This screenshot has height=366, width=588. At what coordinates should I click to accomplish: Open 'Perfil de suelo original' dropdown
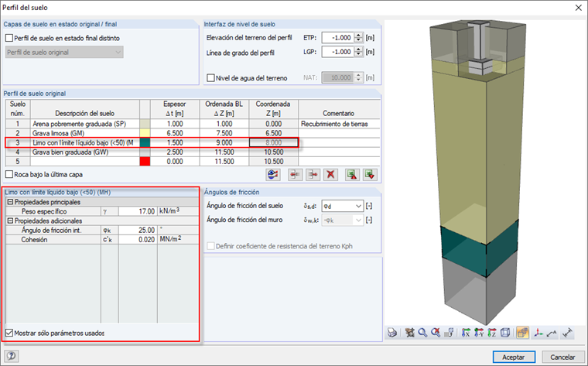tap(64, 52)
